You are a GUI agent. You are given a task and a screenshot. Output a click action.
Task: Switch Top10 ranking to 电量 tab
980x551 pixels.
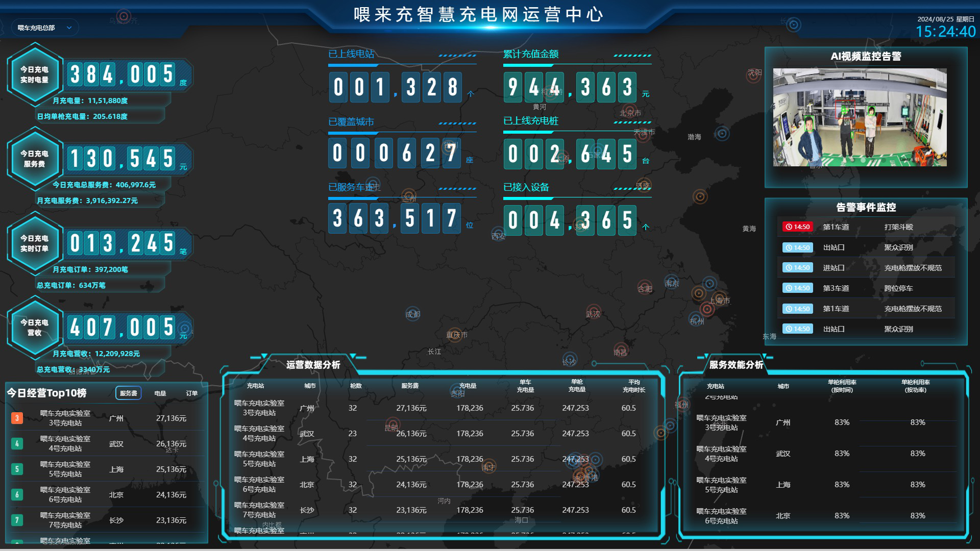click(160, 393)
